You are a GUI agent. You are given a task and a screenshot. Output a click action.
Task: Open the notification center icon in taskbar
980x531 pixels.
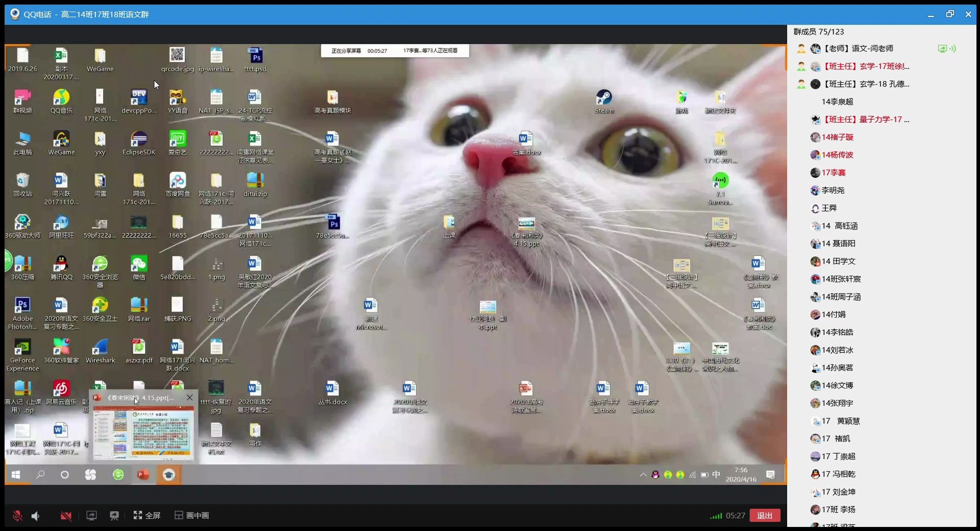[x=770, y=475]
